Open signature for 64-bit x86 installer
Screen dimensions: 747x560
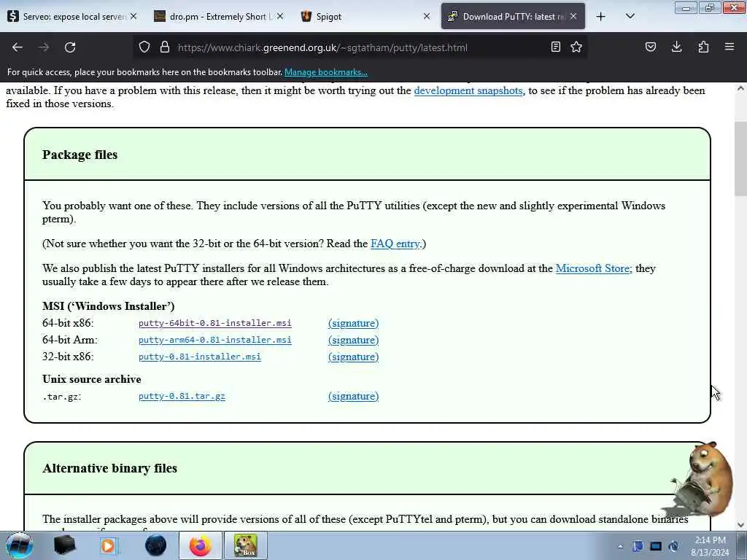[354, 323]
